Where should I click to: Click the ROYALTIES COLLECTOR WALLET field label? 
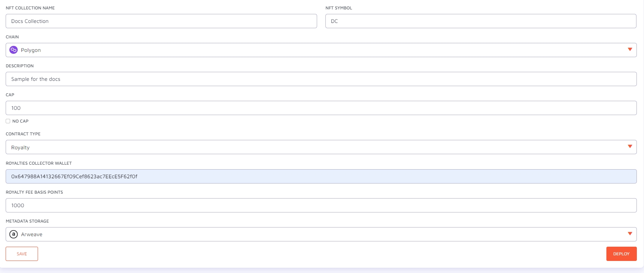tap(39, 163)
